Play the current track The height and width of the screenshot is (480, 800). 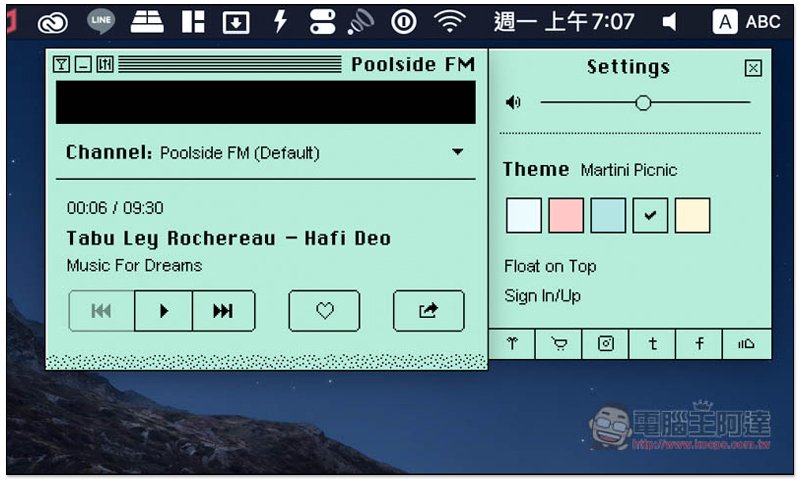pos(163,311)
